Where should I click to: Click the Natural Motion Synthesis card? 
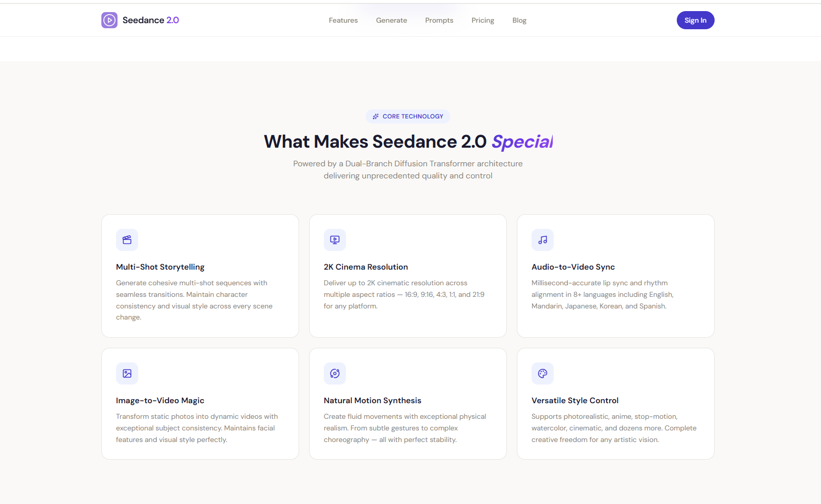(x=407, y=403)
